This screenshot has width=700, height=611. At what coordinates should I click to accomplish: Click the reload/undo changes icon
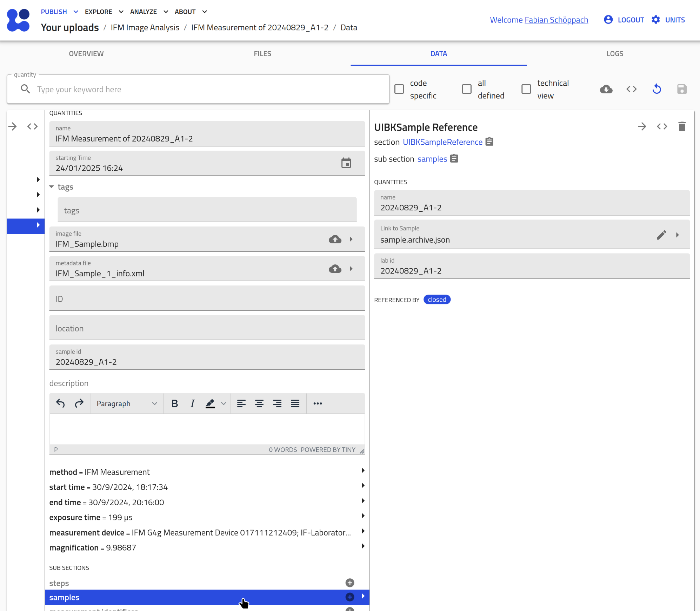(656, 89)
